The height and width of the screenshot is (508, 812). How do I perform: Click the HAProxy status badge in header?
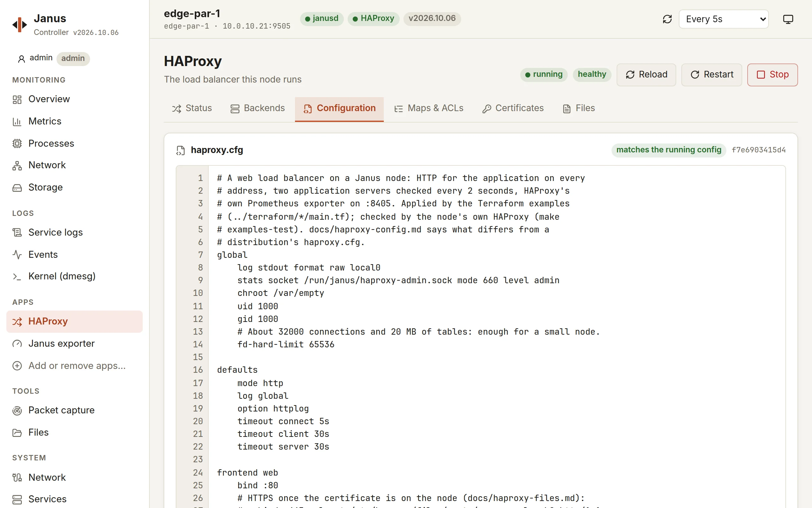click(373, 18)
